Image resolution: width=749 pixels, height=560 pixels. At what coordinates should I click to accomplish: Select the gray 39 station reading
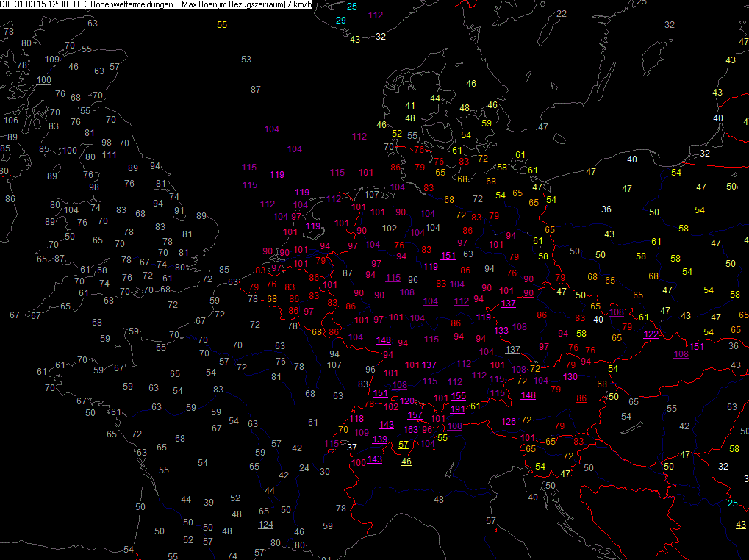coord(209,502)
